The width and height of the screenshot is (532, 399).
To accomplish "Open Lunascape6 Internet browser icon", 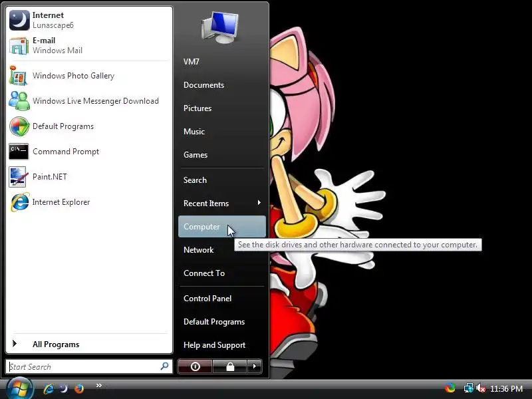I will click(x=19, y=21).
